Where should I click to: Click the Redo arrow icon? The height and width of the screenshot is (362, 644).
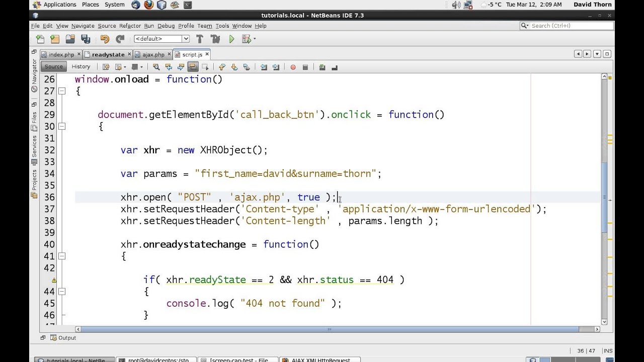120,39
